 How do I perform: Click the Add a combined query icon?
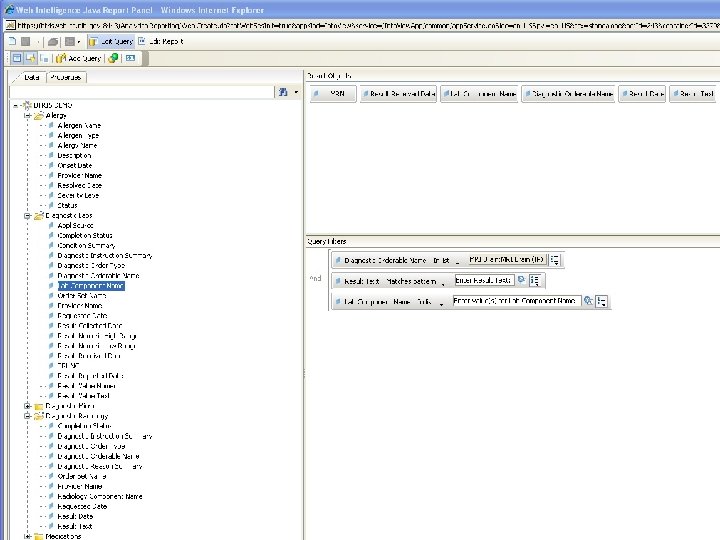[113, 58]
